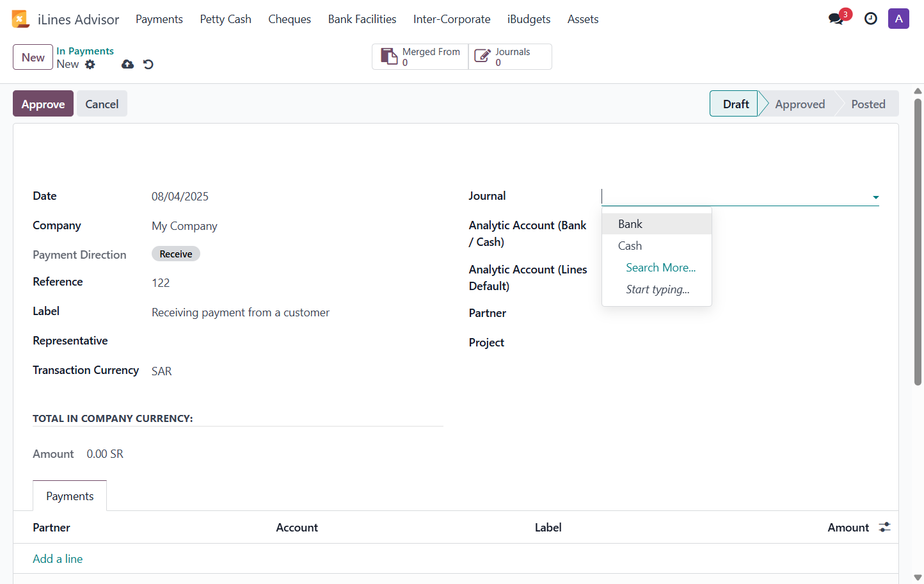Open the Cheques menu
924x584 pixels.
(x=290, y=19)
